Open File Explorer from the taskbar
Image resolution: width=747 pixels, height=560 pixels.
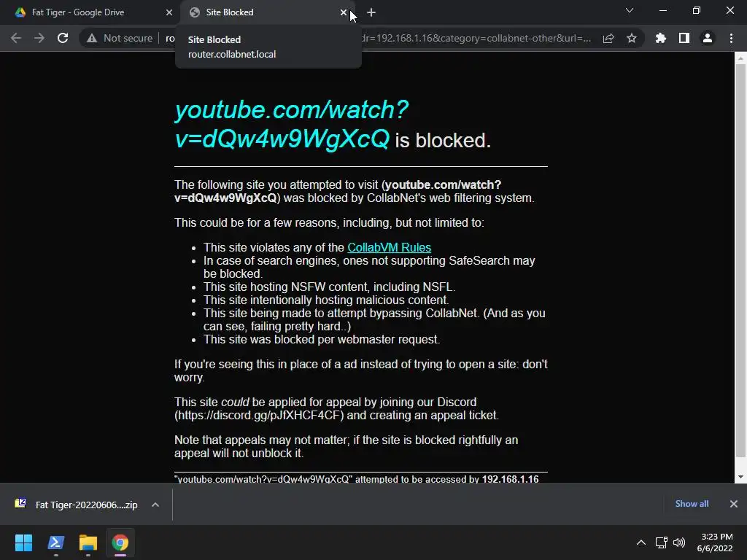(x=88, y=542)
